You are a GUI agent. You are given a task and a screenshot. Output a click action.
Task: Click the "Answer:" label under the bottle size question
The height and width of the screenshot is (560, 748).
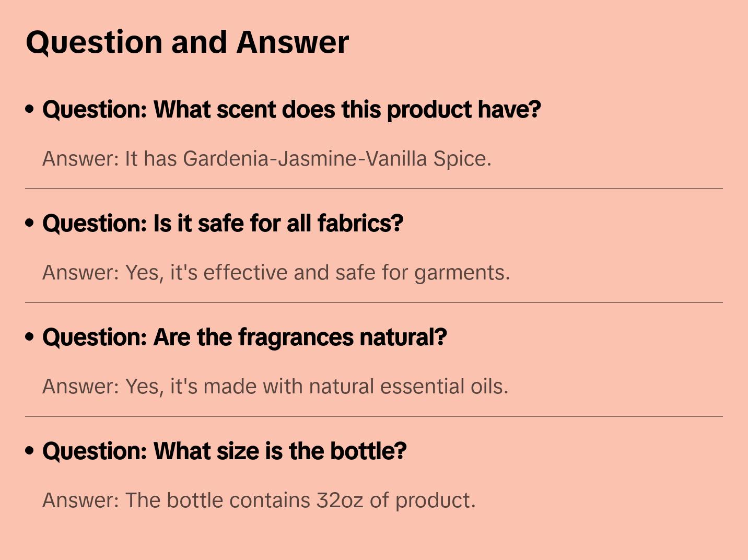click(x=81, y=500)
